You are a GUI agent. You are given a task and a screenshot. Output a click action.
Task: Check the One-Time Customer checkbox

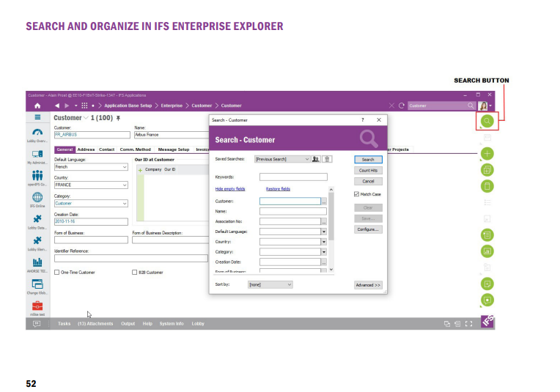(56, 273)
